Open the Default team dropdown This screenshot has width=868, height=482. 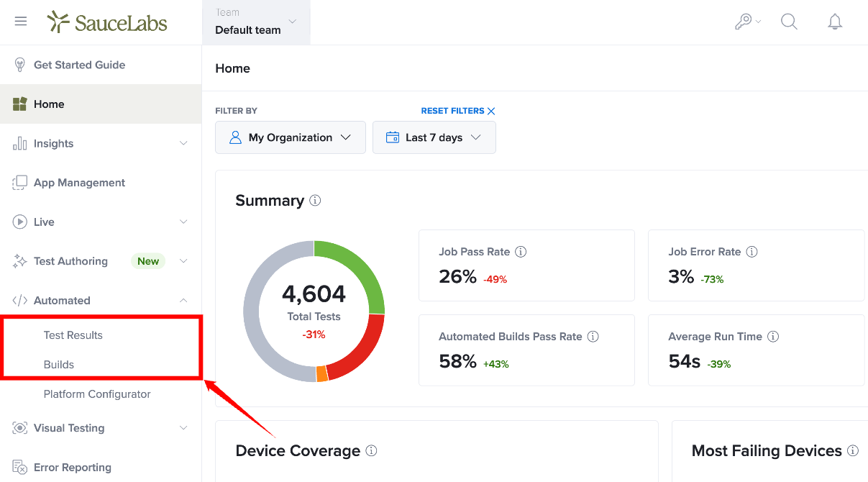coord(257,22)
